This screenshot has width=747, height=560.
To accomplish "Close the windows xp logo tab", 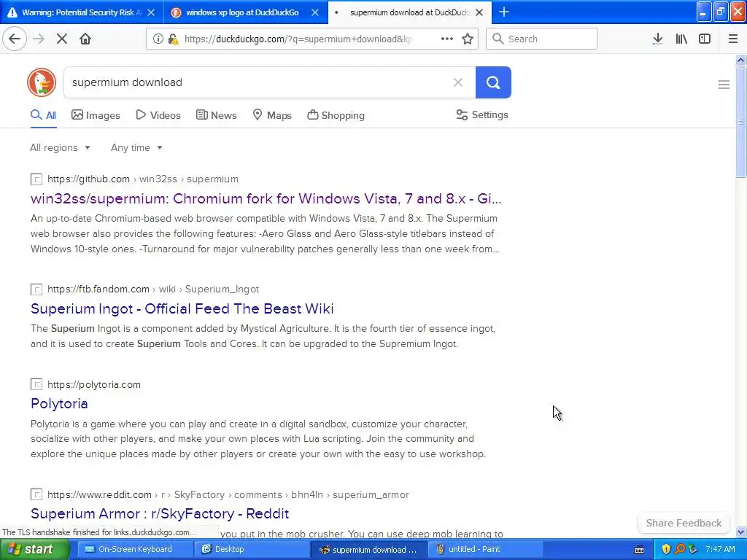I will coord(315,12).
